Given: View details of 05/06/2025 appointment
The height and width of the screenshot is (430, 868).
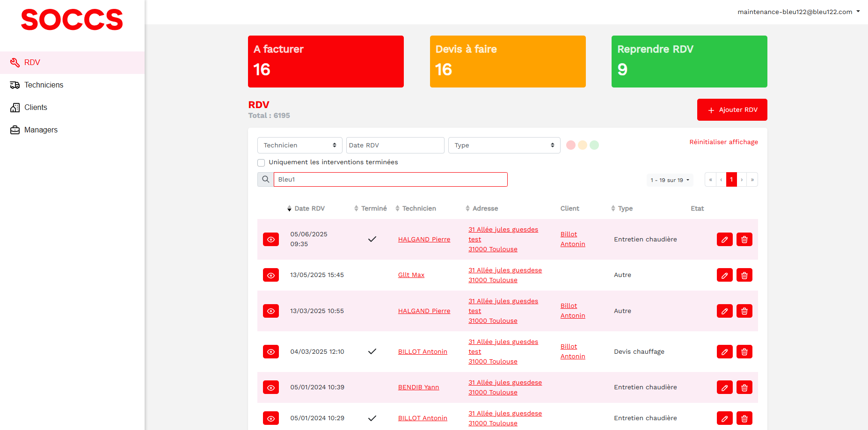Looking at the screenshot, I should point(270,240).
